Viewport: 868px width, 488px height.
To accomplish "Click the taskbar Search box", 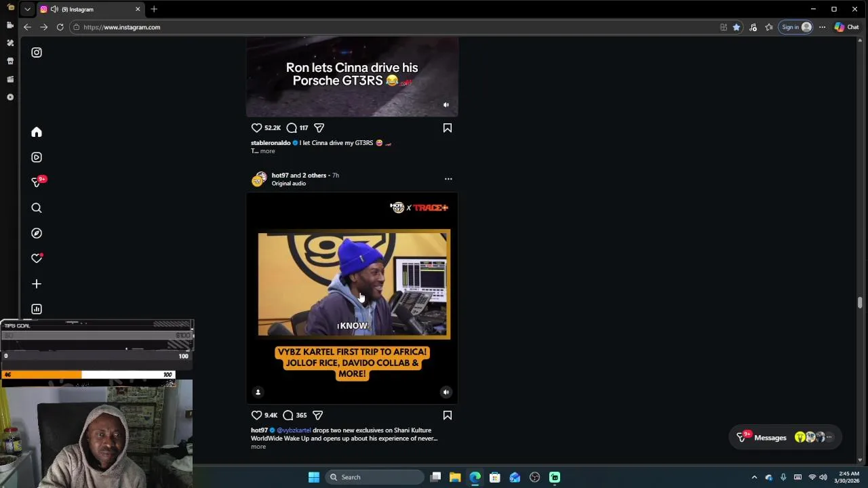I will click(375, 477).
